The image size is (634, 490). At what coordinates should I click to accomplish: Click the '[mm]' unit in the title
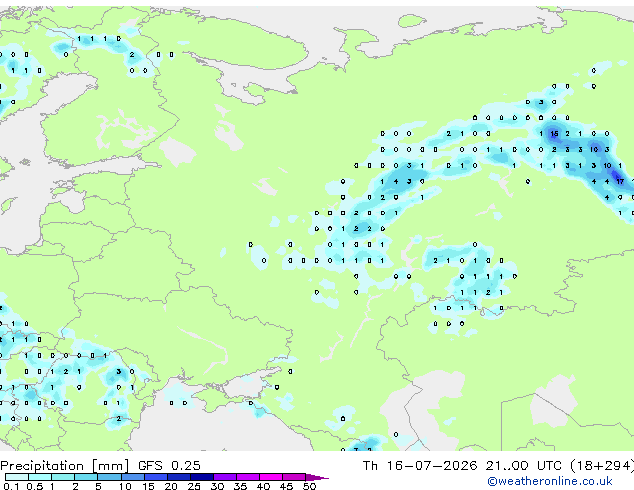[x=110, y=466]
